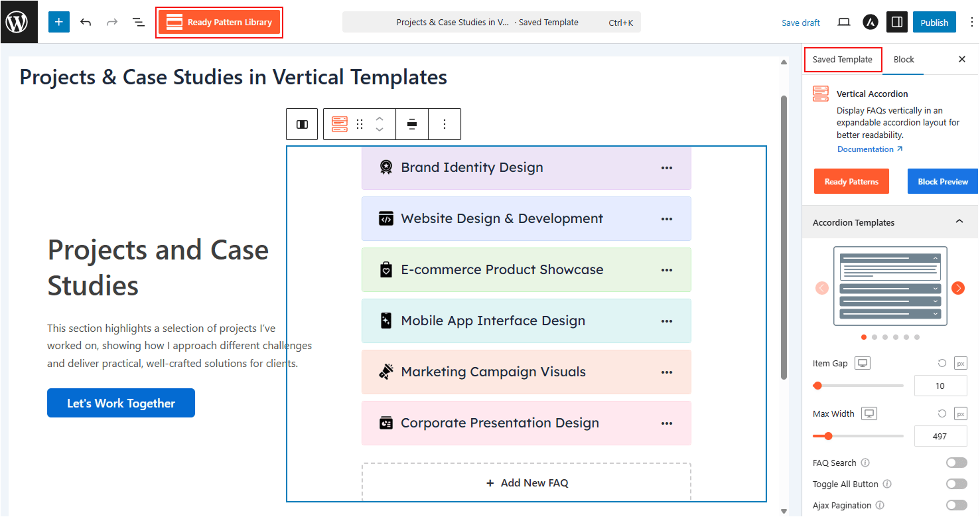The width and height of the screenshot is (980, 517).
Task: Toggle the settings sidebar panel icon
Action: tap(897, 22)
